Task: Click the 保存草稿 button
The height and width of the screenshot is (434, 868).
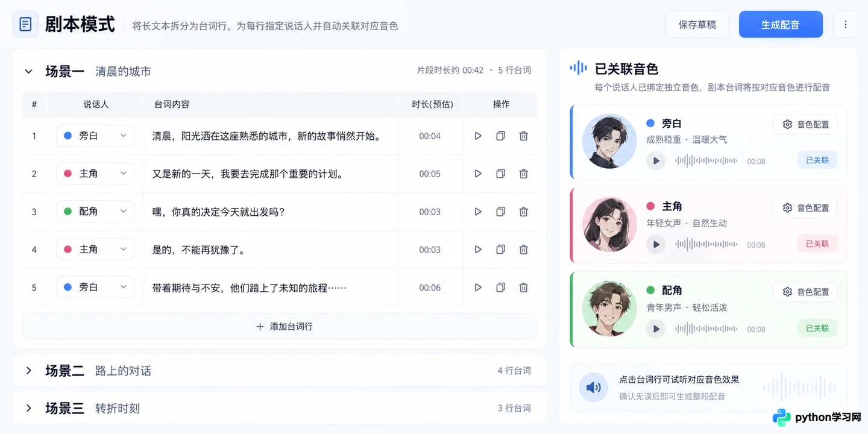Action: (697, 25)
